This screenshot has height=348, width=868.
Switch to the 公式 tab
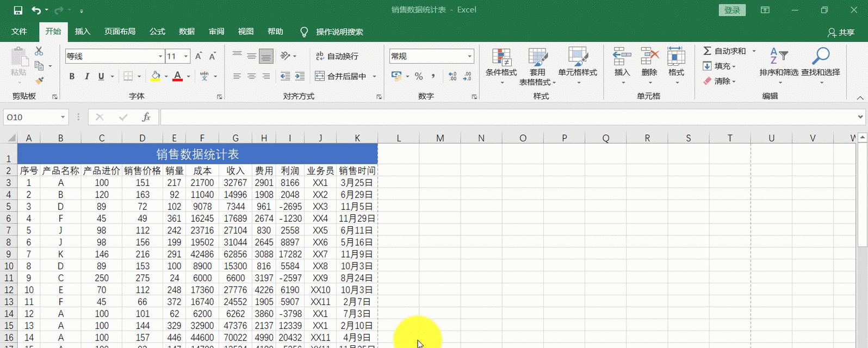[157, 32]
